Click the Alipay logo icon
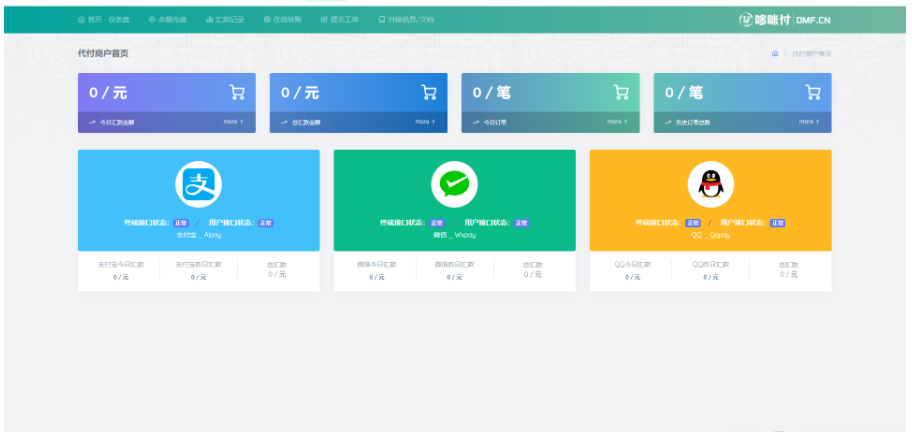Screen dimensions: 912x432 [198, 184]
